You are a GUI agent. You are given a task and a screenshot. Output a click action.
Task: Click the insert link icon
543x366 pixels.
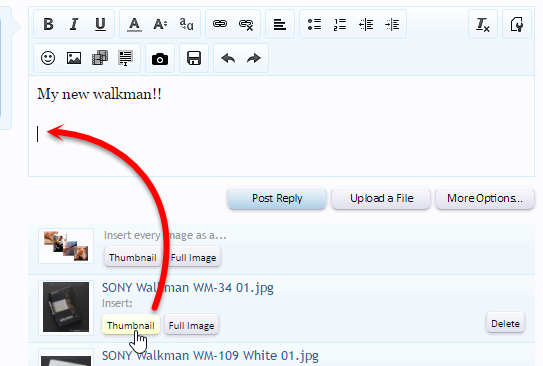(220, 24)
